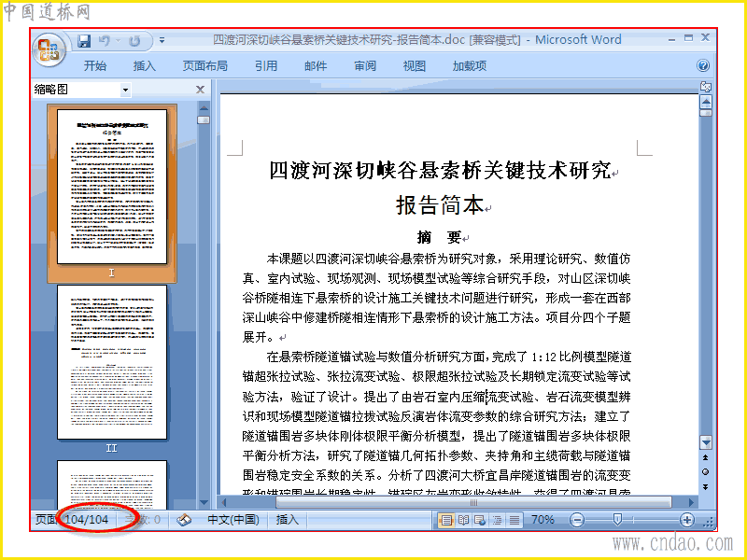This screenshot has width=747, height=560.
Task: Save the document with the floppy icon
Action: pos(84,41)
